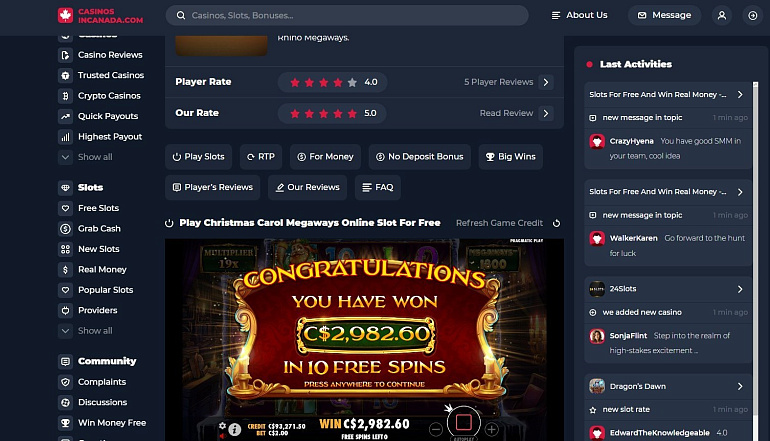Screen dimensions: 770x441
Task: Click the user account icon in header
Action: click(721, 16)
